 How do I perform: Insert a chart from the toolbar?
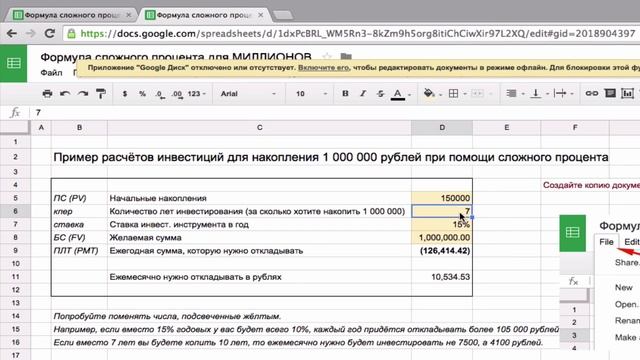coord(627,93)
